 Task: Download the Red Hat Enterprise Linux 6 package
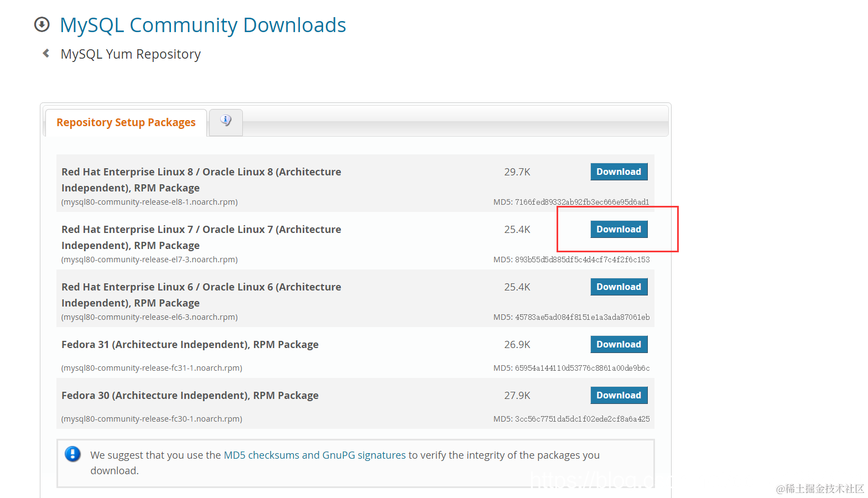(618, 287)
